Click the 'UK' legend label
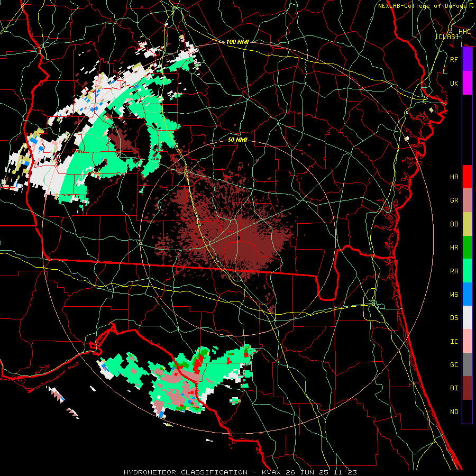 coord(454,83)
